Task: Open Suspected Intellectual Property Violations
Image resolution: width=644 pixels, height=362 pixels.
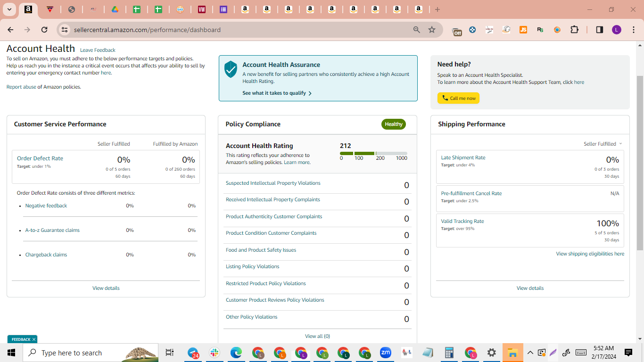Action: tap(273, 183)
